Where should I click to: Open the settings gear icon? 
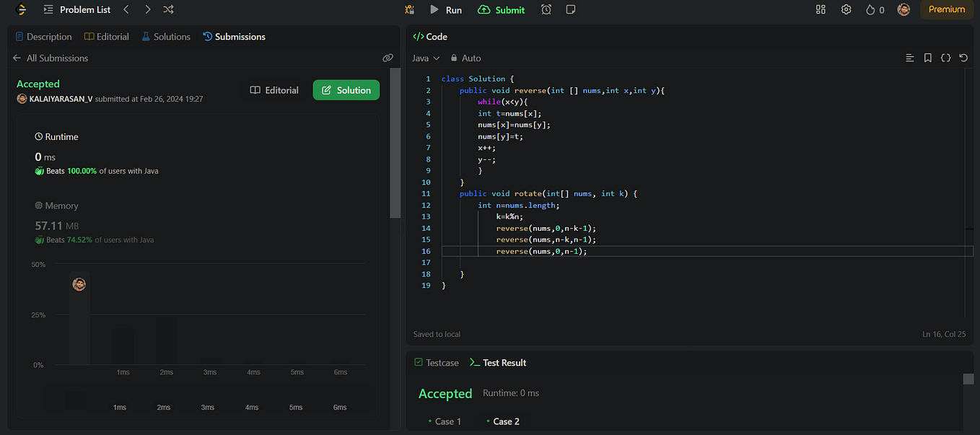pyautogui.click(x=846, y=9)
